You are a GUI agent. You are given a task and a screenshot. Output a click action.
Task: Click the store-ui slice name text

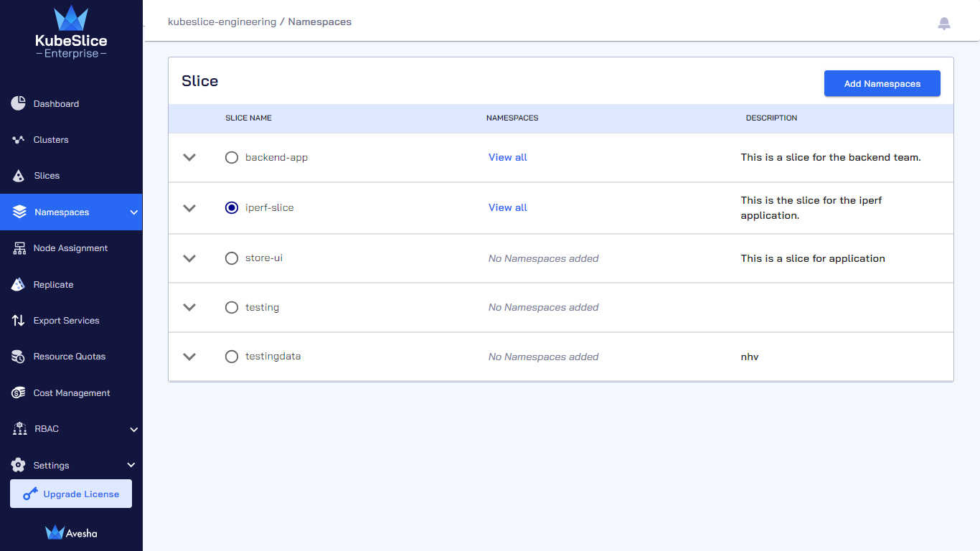(x=264, y=258)
